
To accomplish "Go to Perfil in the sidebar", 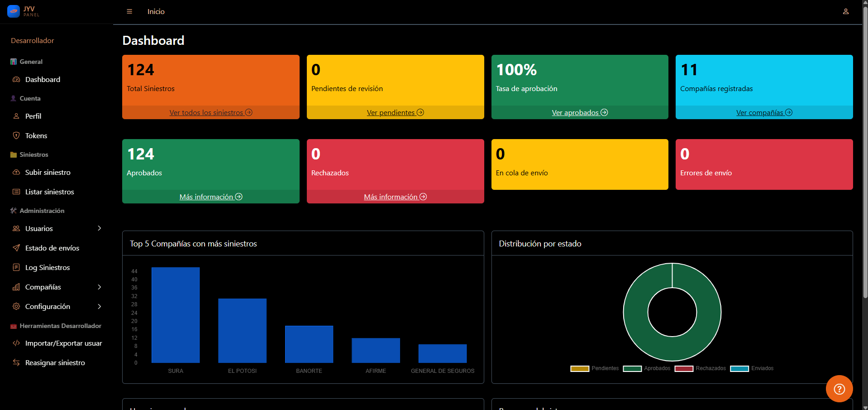I will click(33, 116).
